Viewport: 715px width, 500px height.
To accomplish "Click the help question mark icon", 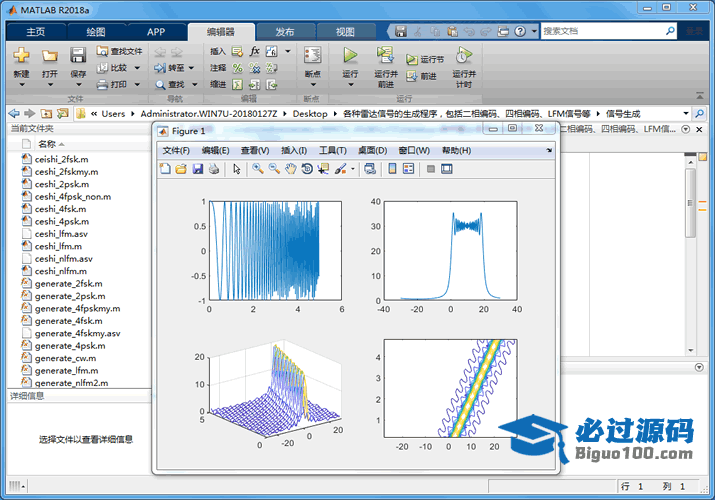I will [520, 31].
